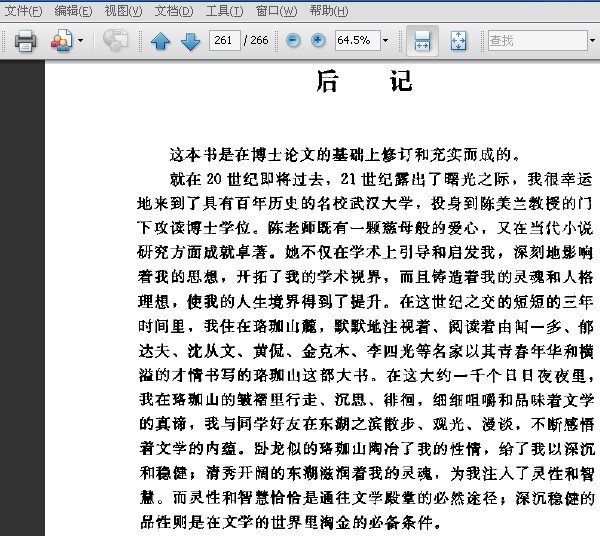The height and width of the screenshot is (536, 600).
Task: Click the greyed-out globe toolbar icon
Action: [x=116, y=40]
